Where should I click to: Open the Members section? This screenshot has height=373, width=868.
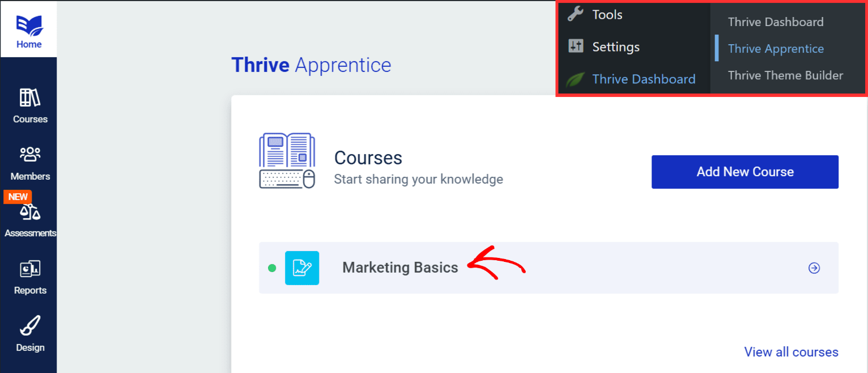point(30,163)
